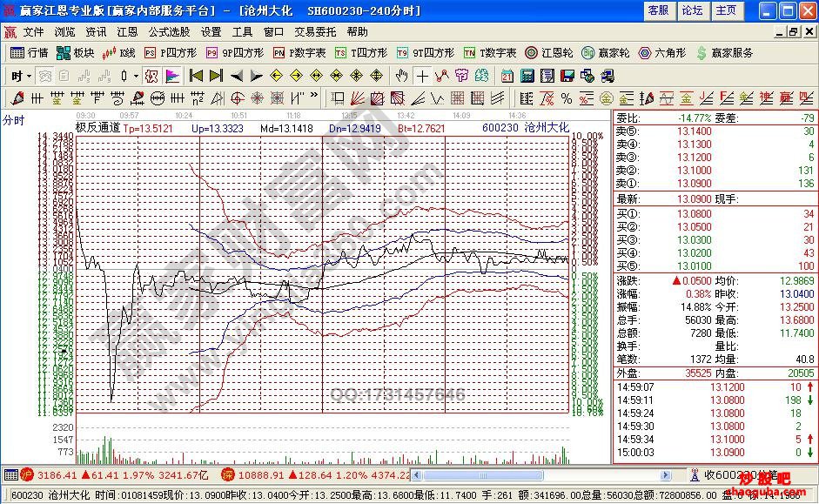819x504 pixels.
Task: Open the 交易委托 menu
Action: (315, 32)
